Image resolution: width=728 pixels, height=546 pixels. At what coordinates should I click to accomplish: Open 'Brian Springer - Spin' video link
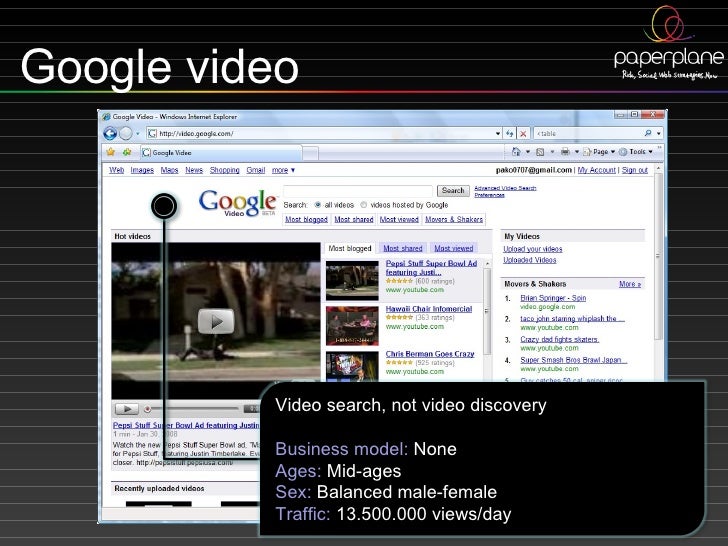click(x=553, y=298)
